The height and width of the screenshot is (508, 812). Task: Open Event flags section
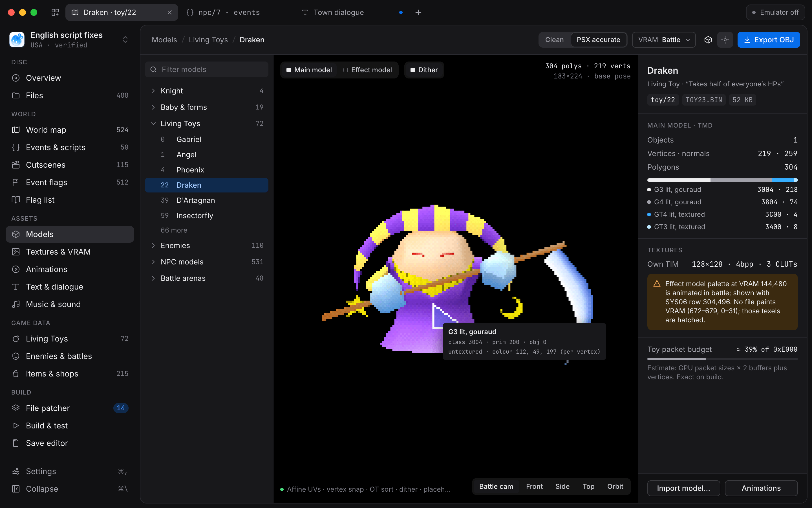tap(70, 182)
